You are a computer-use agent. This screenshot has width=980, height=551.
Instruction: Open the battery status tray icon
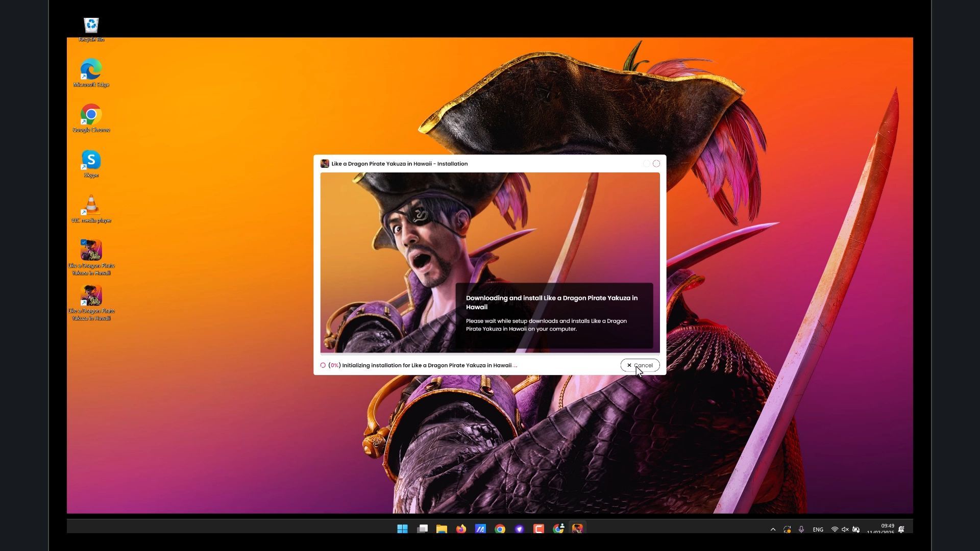[x=856, y=530]
